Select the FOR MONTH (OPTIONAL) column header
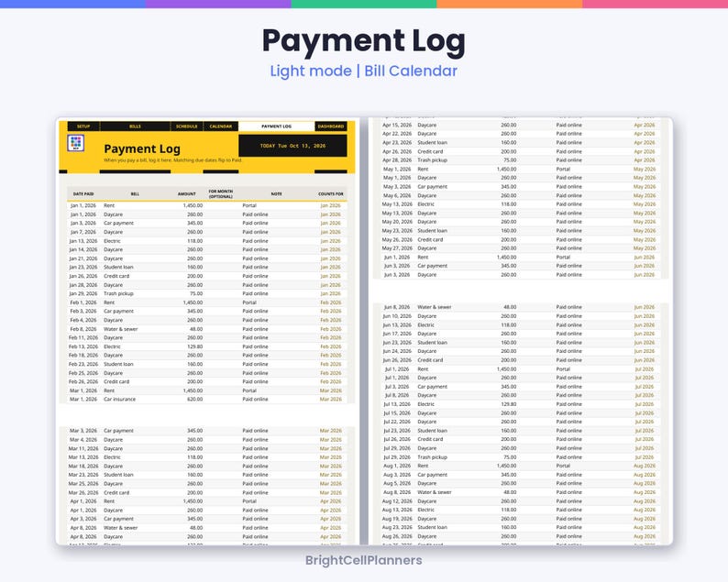This screenshot has width=728, height=582. tap(221, 194)
